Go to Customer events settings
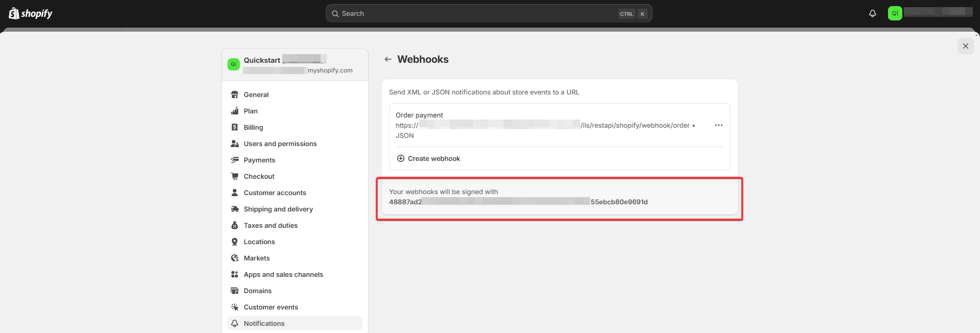The image size is (980, 333). point(271,307)
